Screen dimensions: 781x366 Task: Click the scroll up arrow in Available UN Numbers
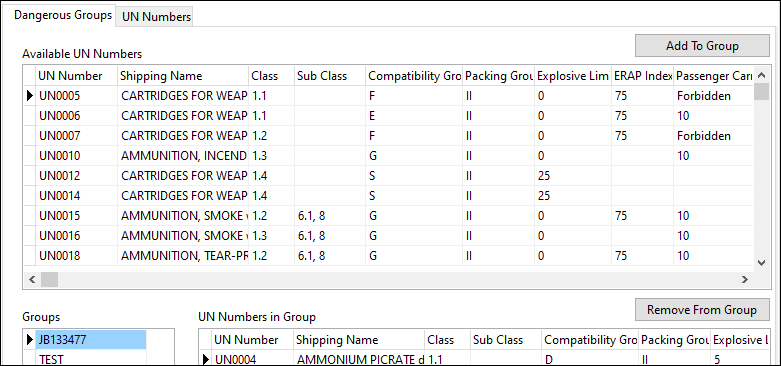click(x=761, y=75)
